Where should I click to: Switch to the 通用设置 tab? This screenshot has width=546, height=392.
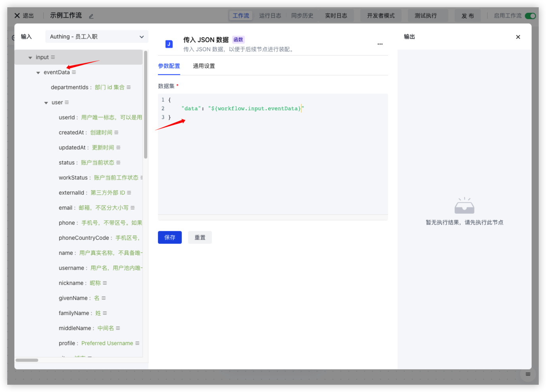pos(204,66)
